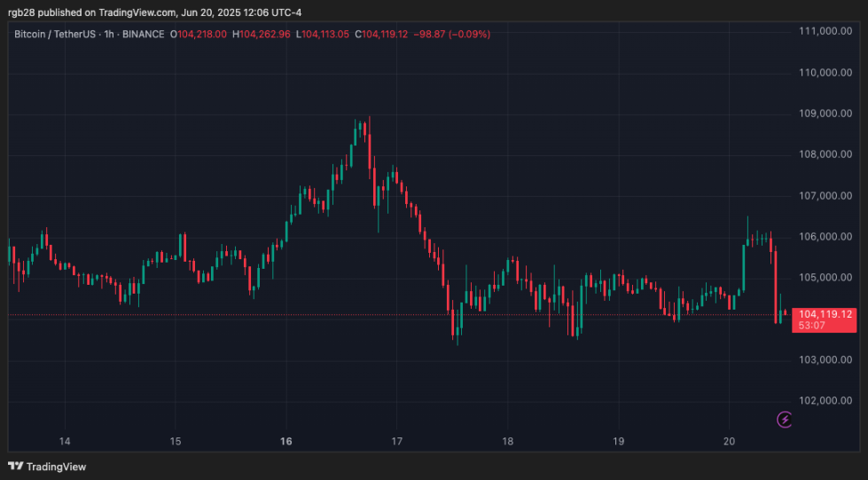
Task: Open the TradingView brand link
Action: (x=47, y=467)
